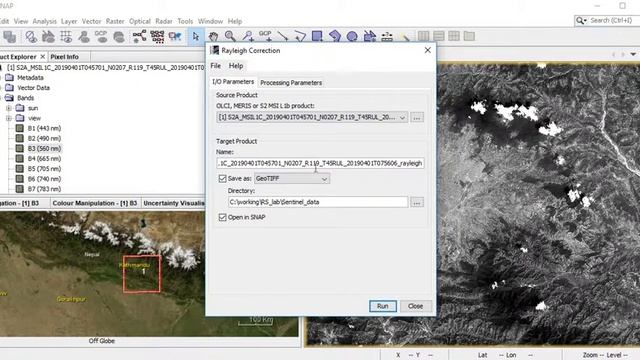Select the draw polygon tool
The image size is (640, 360).
(x=335, y=36)
